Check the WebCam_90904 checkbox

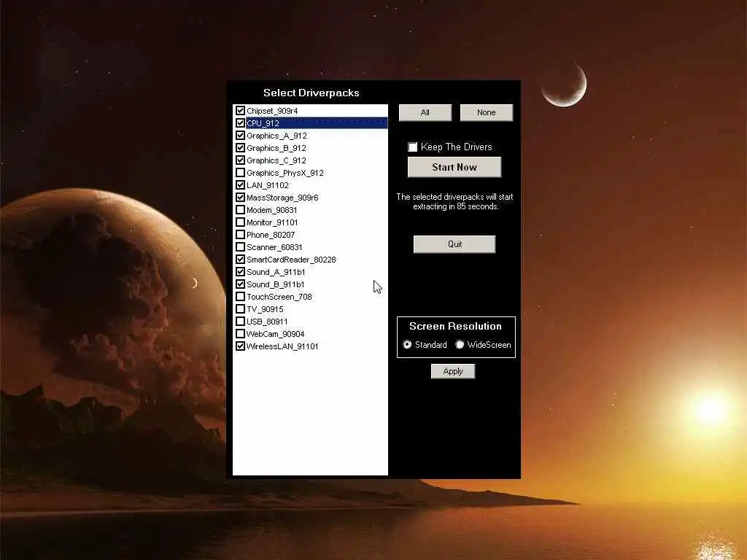pyautogui.click(x=240, y=333)
